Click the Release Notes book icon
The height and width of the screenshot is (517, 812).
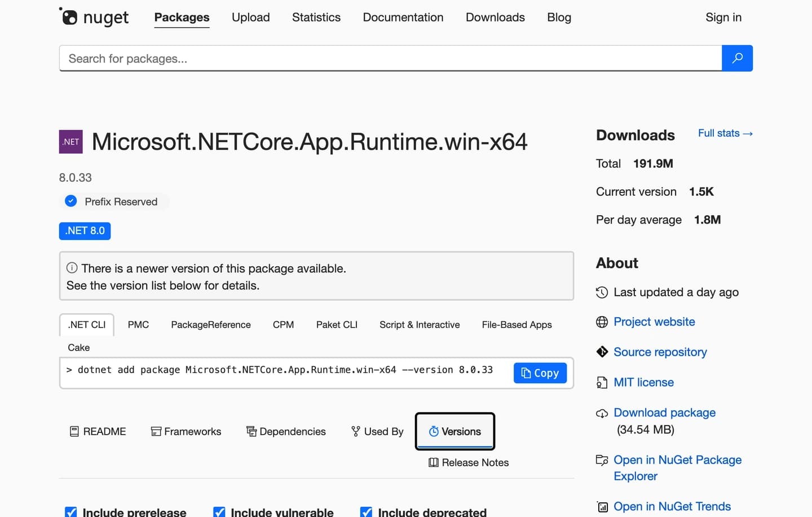point(434,462)
